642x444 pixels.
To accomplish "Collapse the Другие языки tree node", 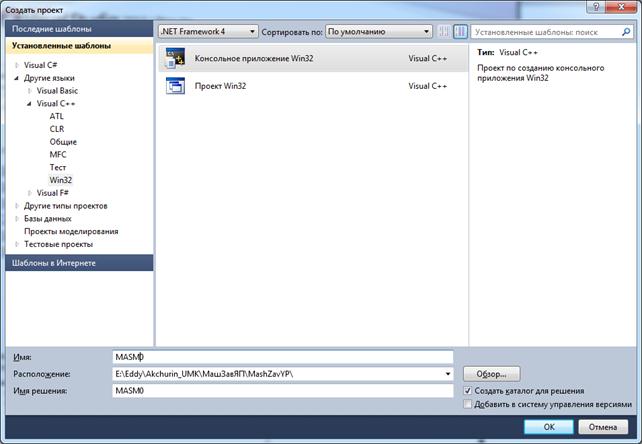I will pyautogui.click(x=17, y=78).
